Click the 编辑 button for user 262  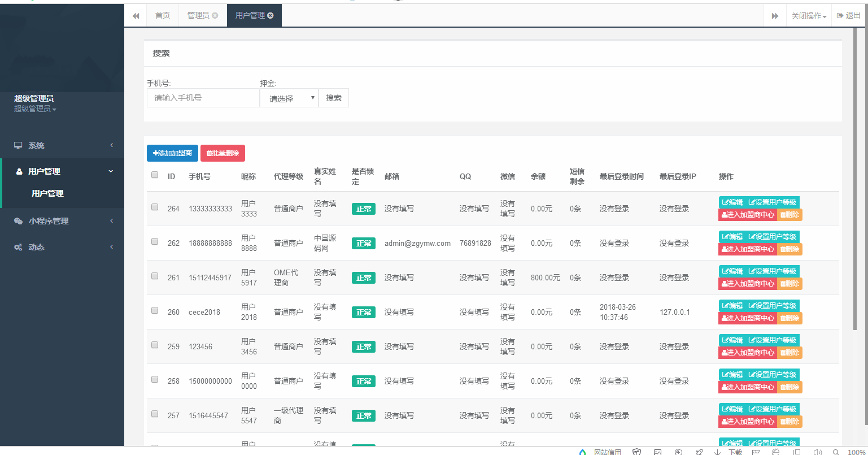(732, 237)
